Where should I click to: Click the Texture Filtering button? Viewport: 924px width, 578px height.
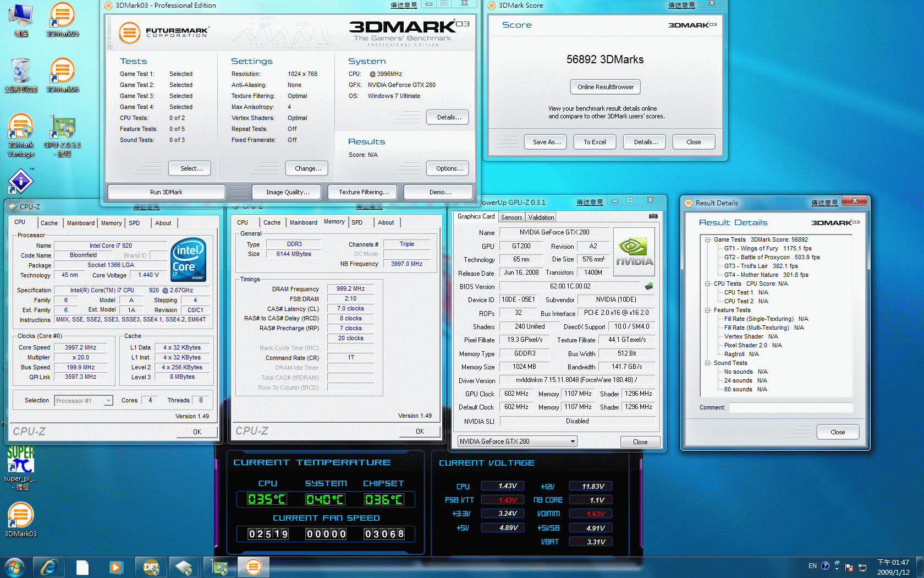[364, 192]
